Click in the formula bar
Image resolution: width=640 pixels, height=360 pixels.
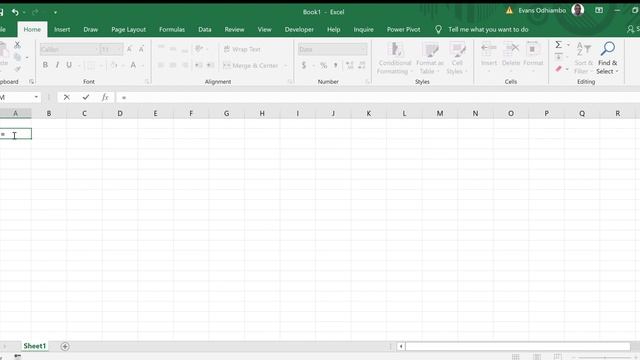coord(378,97)
